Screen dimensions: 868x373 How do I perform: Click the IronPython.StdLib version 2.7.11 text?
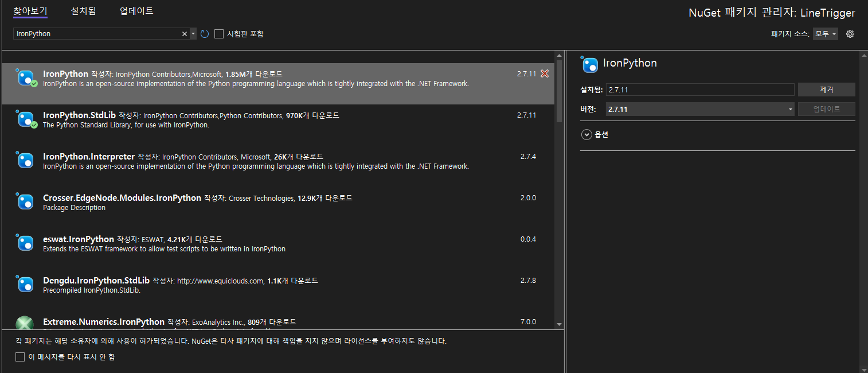pyautogui.click(x=526, y=115)
